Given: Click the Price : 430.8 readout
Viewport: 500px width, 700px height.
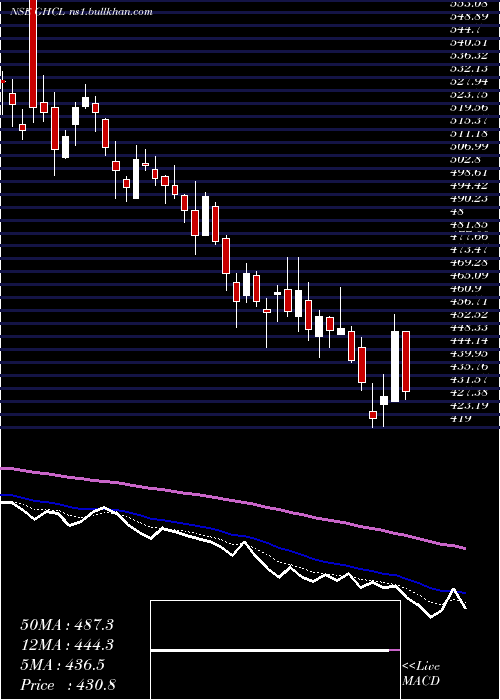Looking at the screenshot, I should tap(68, 685).
